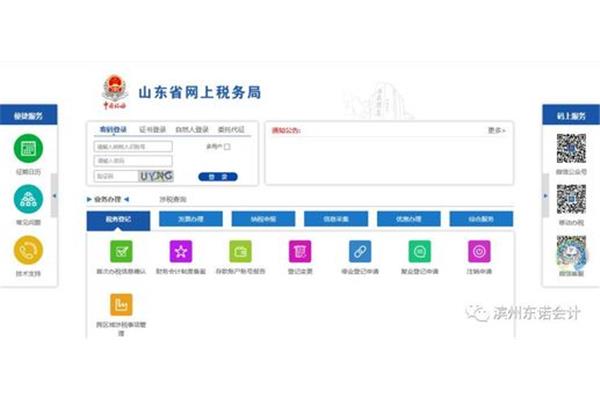Click the colorful bottom QR code in 码上服务
Viewport: 600px width, 400px height.
pyautogui.click(x=571, y=251)
